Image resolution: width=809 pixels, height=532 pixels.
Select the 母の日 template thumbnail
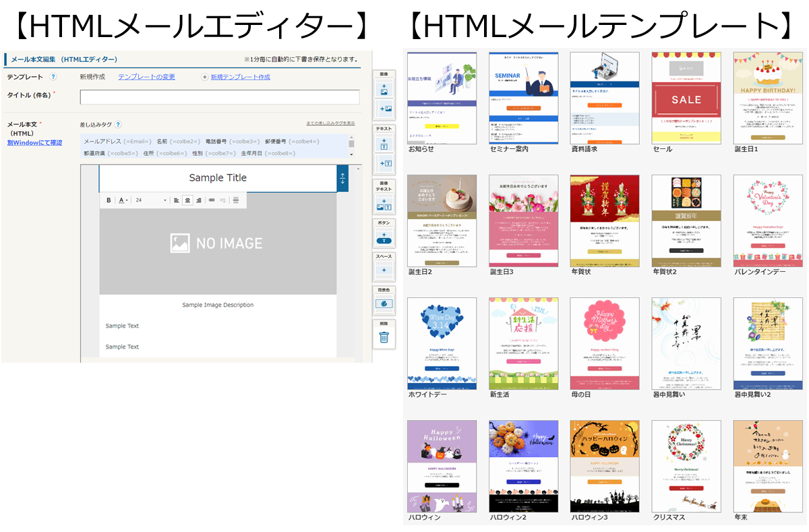click(605, 344)
